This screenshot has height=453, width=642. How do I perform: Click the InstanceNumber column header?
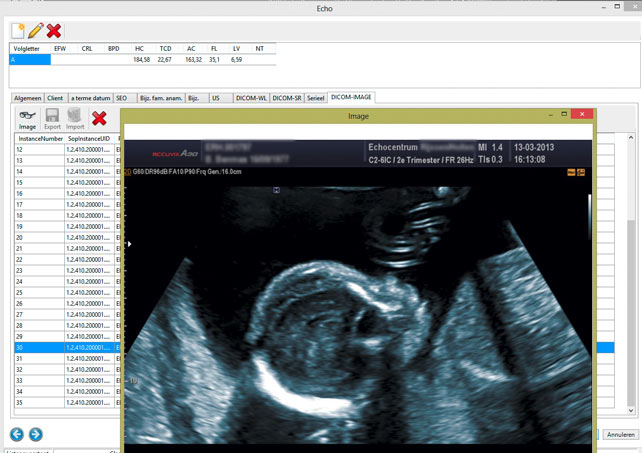40,139
